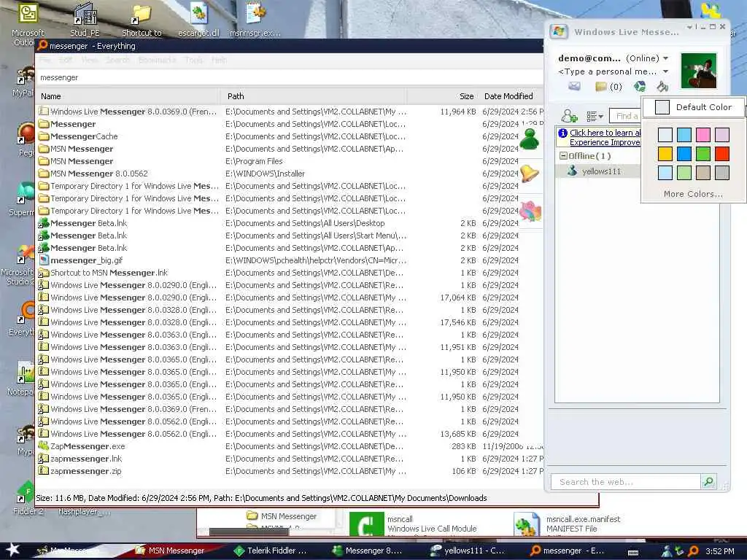Switch to Messenger 8.... taskbar window
Screen dimensions: 747x560
tap(368, 551)
